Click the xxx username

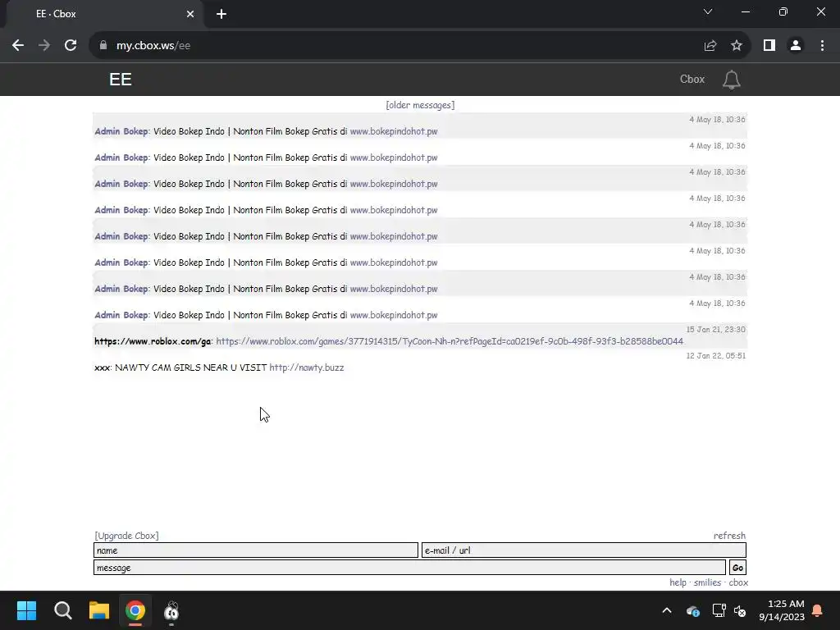pos(103,367)
